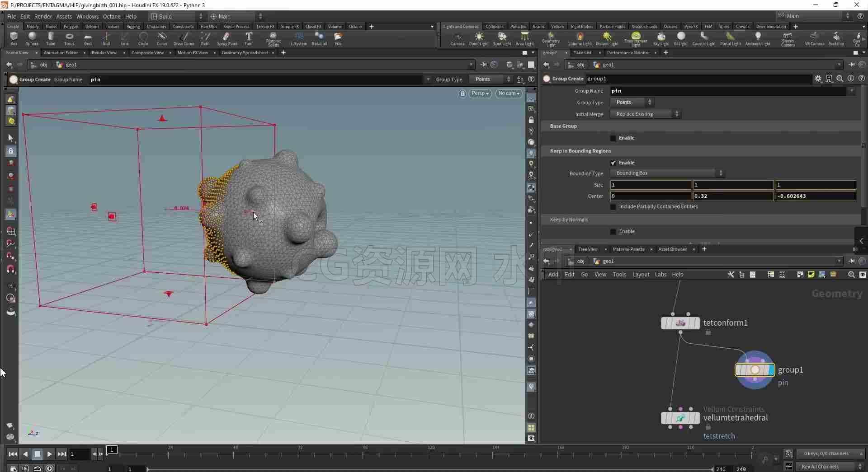Select the Box shelf tool
This screenshot has width=868, height=472.
point(14,39)
